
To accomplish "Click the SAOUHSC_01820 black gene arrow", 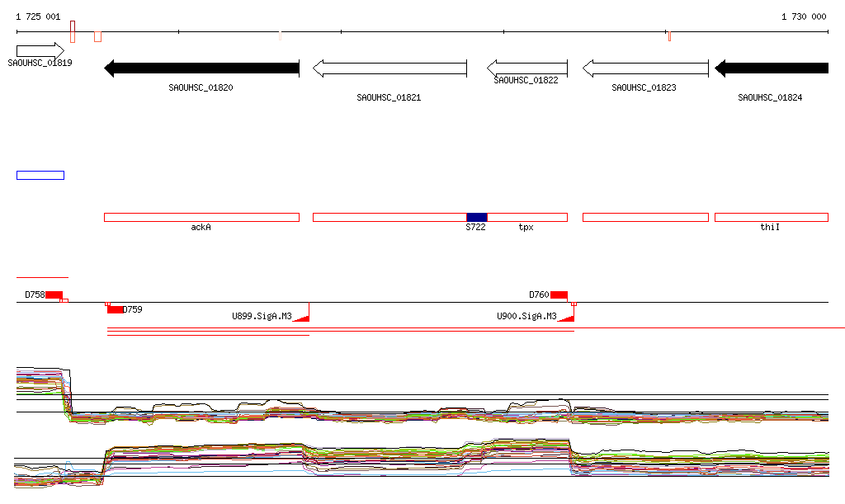I will pos(201,68).
